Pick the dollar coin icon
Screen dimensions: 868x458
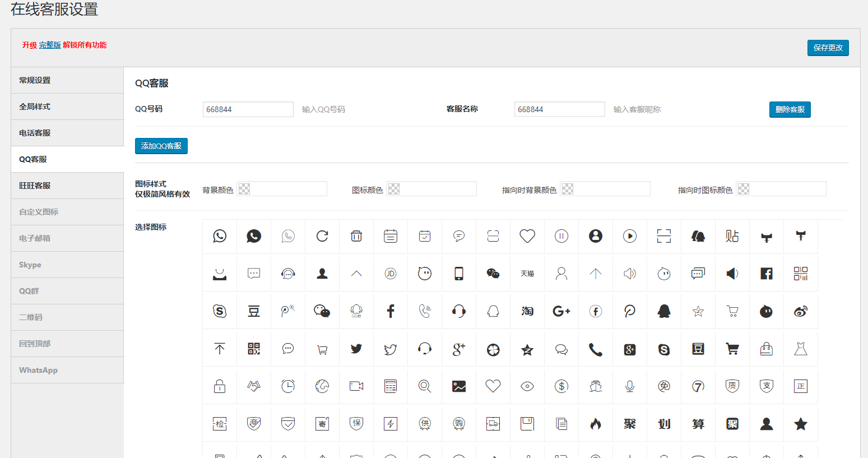pos(561,386)
